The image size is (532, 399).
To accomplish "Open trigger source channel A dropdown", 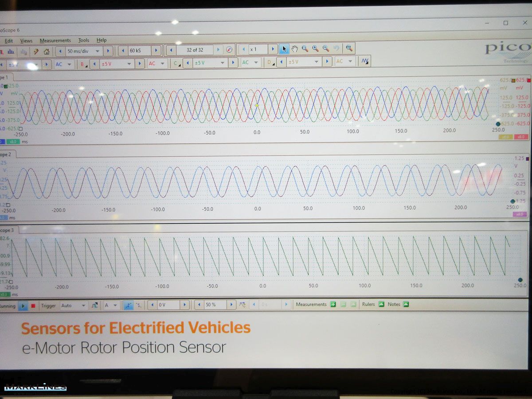I will pyautogui.click(x=111, y=305).
